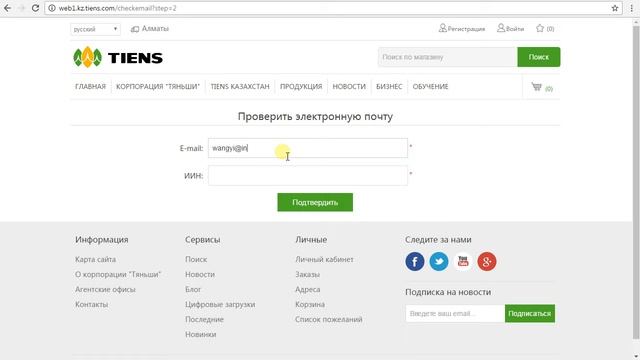Click the TIENS logo
The height and width of the screenshot is (360, 640).
coord(118,58)
